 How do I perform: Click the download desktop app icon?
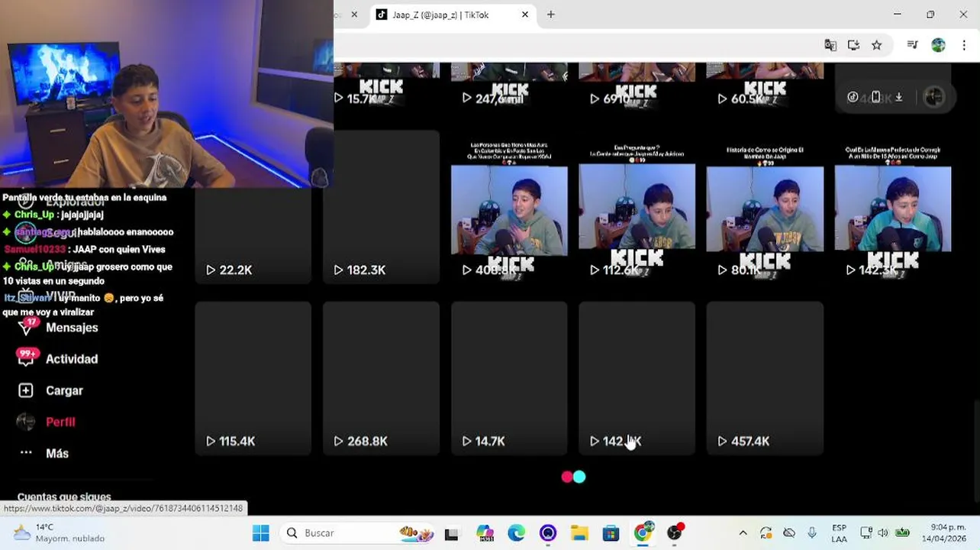pos(899,97)
